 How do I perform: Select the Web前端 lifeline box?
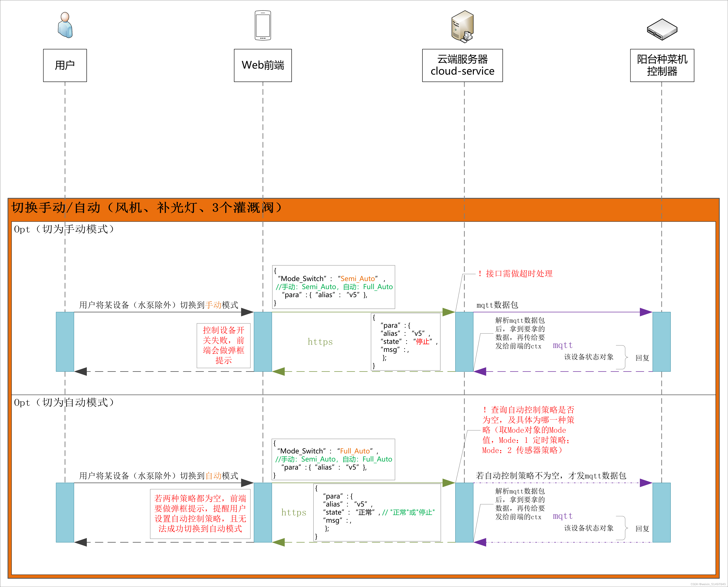pos(263,65)
